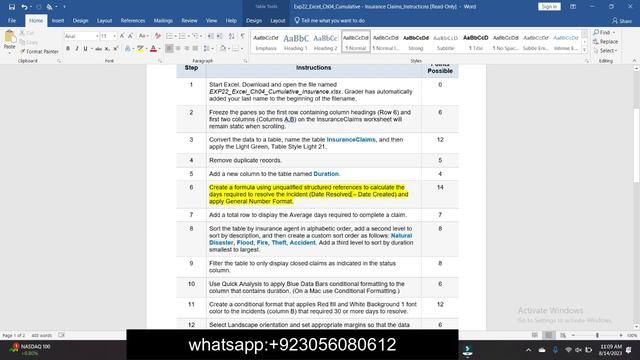Screen dimensions: 640x360
Task: Click the NASDAQ 100 taskbar widget
Action: 29,349
